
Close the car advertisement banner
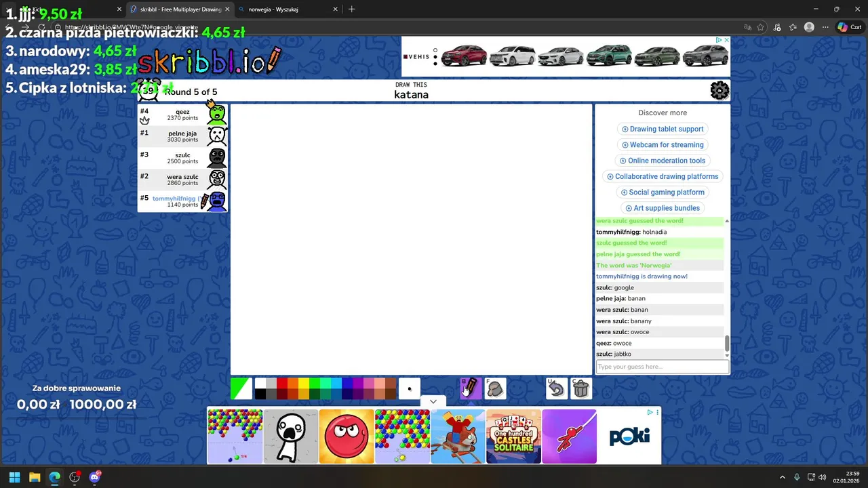coord(726,40)
